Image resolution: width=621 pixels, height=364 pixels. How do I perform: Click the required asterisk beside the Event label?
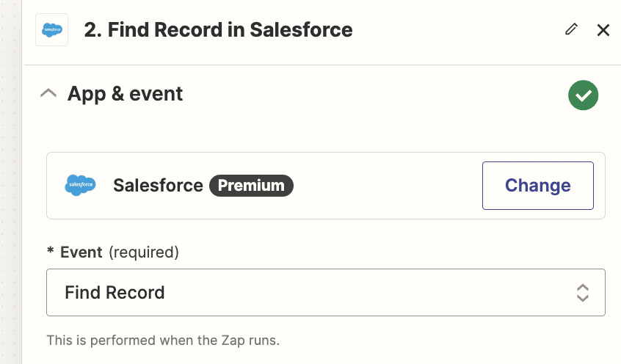[x=51, y=250]
